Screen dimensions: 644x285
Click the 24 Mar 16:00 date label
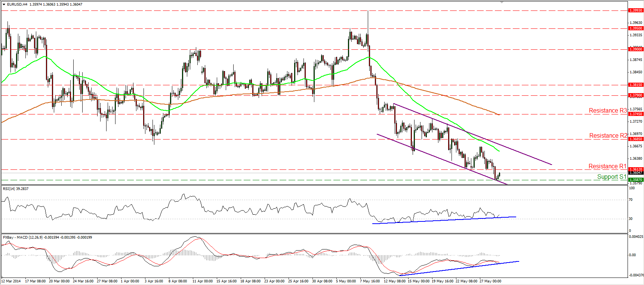tap(83, 281)
